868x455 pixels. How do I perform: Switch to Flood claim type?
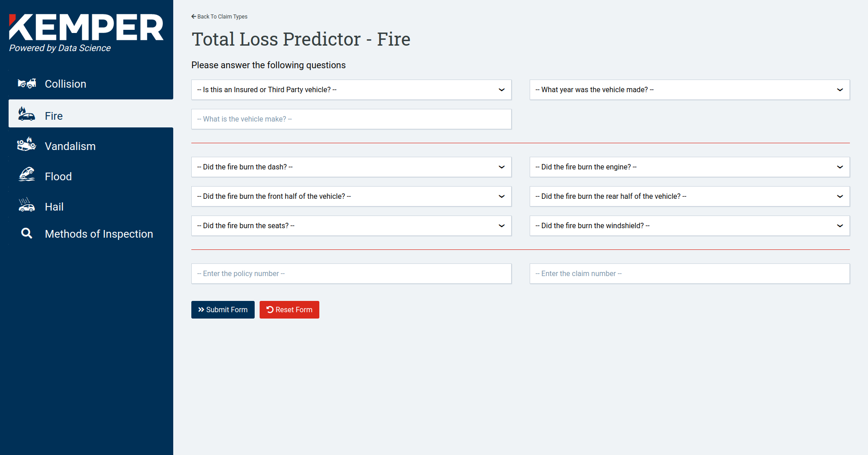[58, 177]
